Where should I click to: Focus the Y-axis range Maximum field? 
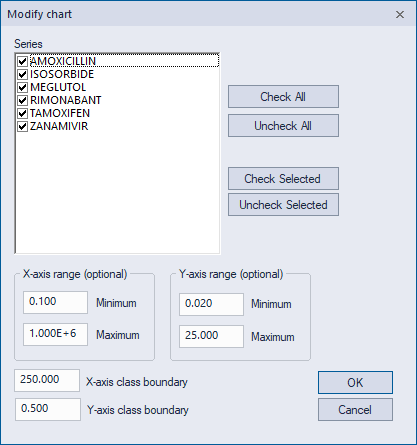(x=211, y=336)
